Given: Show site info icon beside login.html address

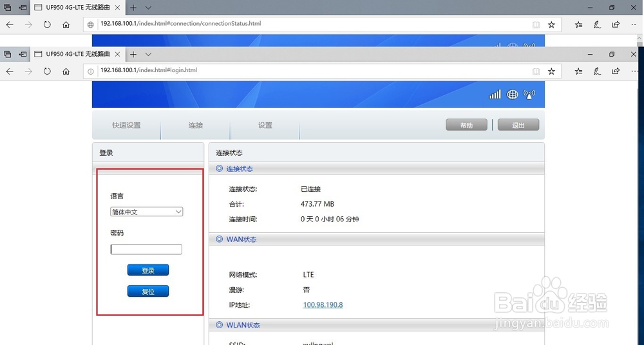Looking at the screenshot, I should click(91, 71).
